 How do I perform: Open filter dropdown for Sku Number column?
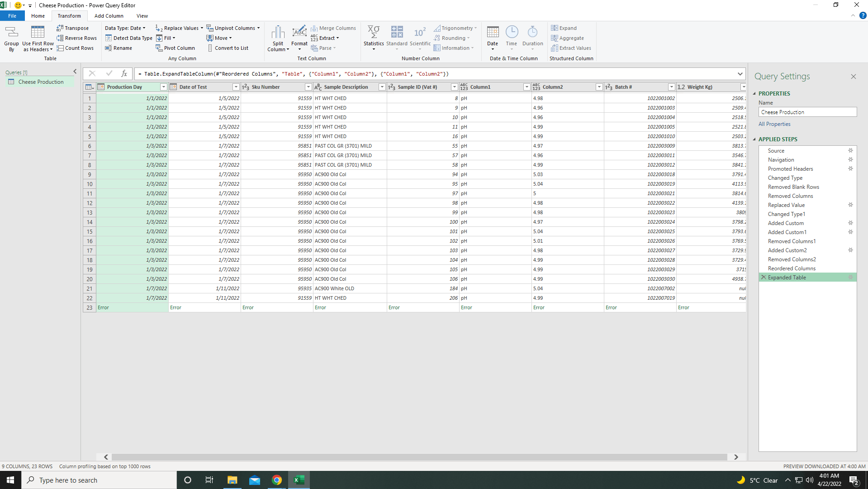click(308, 87)
